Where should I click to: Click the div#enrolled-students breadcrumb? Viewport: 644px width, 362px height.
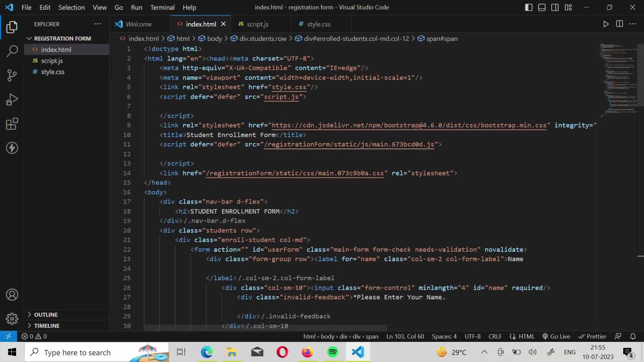(x=352, y=38)
